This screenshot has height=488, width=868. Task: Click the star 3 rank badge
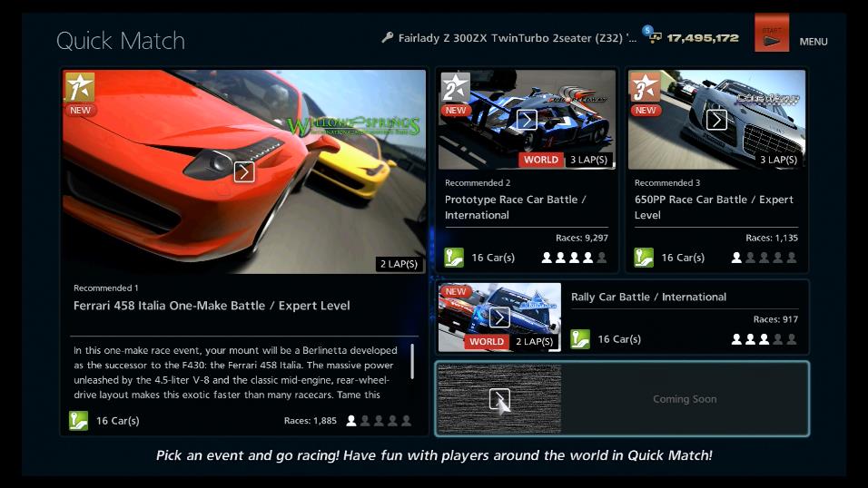coord(646,87)
